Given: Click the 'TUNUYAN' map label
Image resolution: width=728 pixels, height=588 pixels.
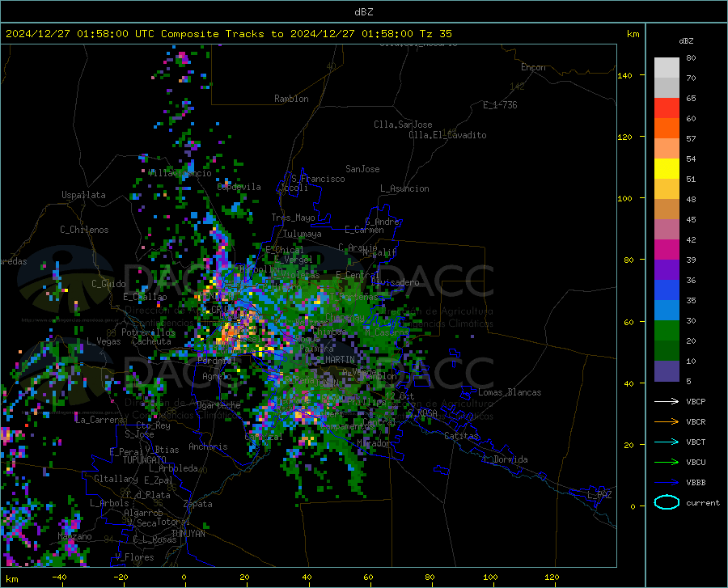Looking at the screenshot, I should (x=188, y=533).
